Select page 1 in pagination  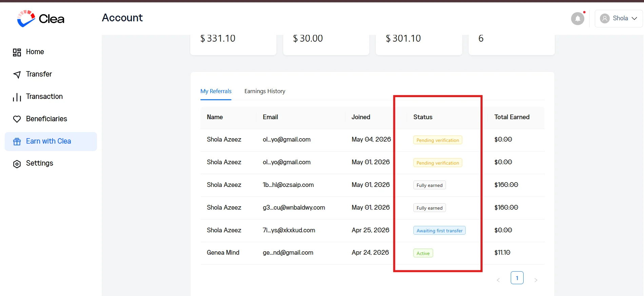tap(517, 278)
